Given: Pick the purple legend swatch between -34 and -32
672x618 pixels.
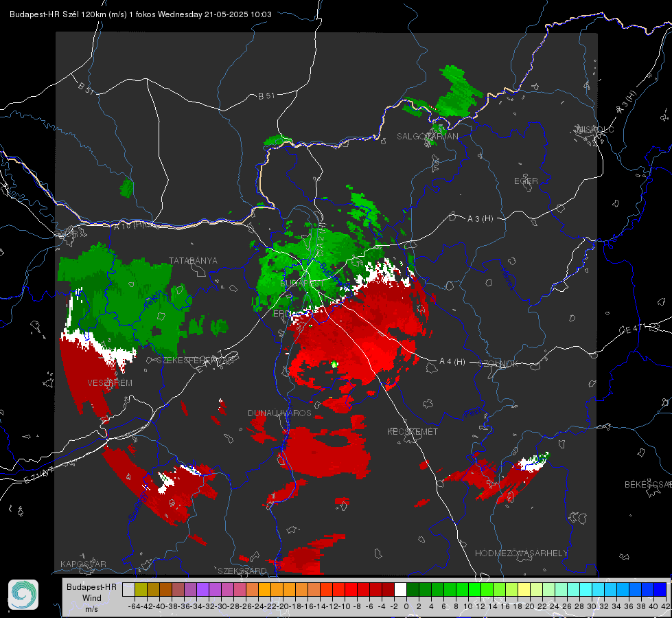Looking at the screenshot, I should [202, 589].
